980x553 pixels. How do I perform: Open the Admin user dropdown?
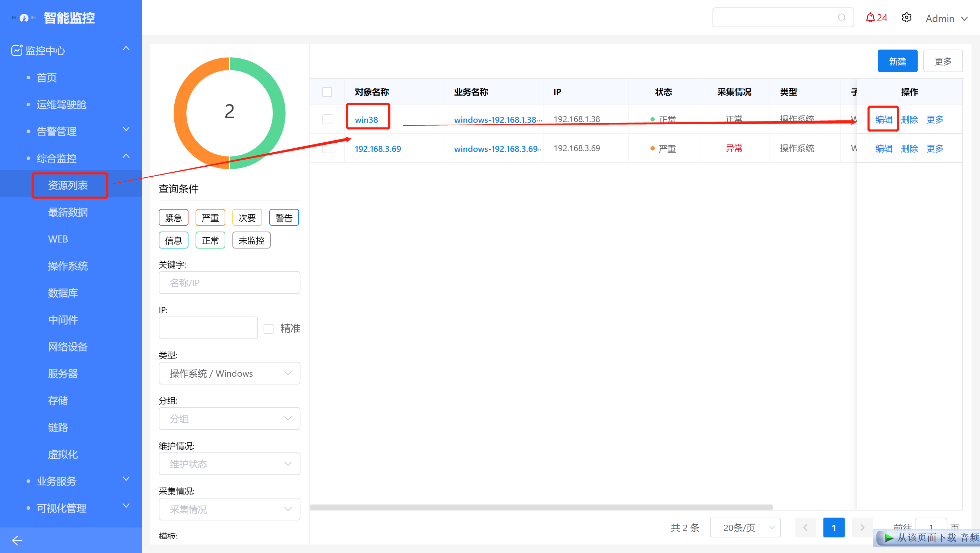click(947, 18)
